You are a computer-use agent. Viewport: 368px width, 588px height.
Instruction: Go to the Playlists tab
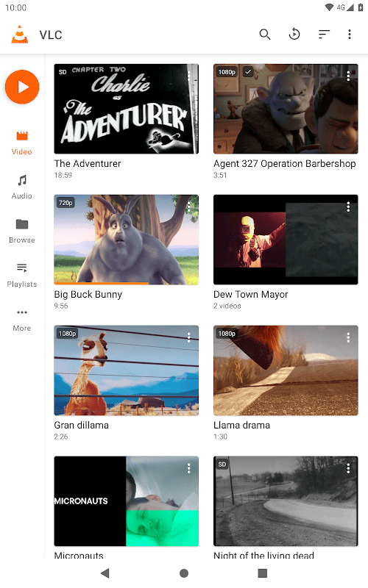click(x=22, y=275)
